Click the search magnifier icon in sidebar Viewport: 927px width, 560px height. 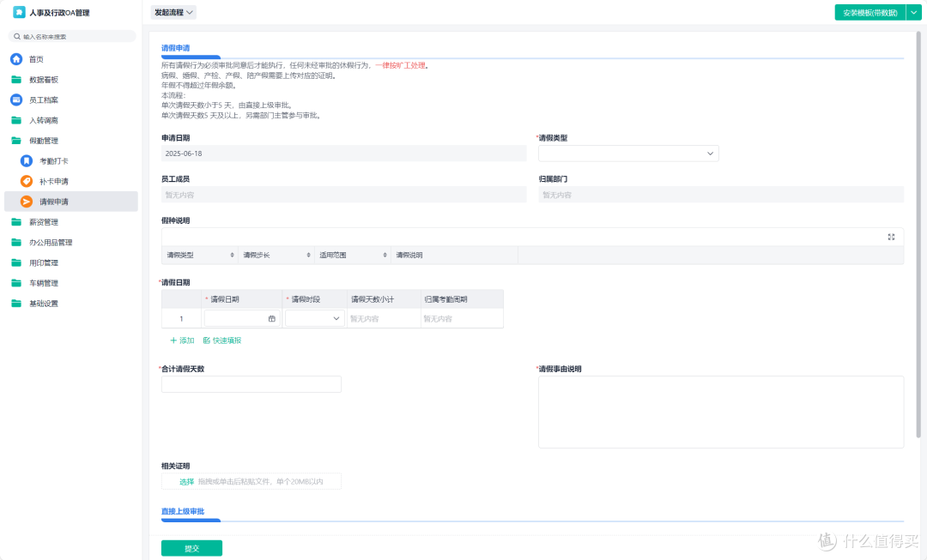(x=17, y=37)
